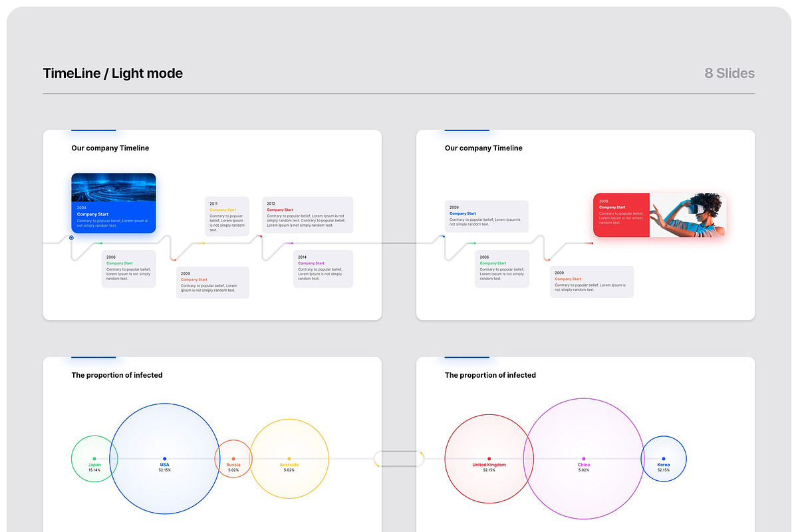
Task: Open the red 2008 card's VR headset photo
Action: point(688,215)
